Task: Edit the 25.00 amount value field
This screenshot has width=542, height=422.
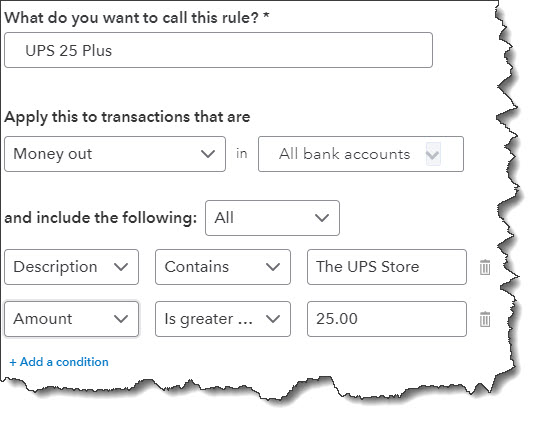Action: [x=387, y=319]
